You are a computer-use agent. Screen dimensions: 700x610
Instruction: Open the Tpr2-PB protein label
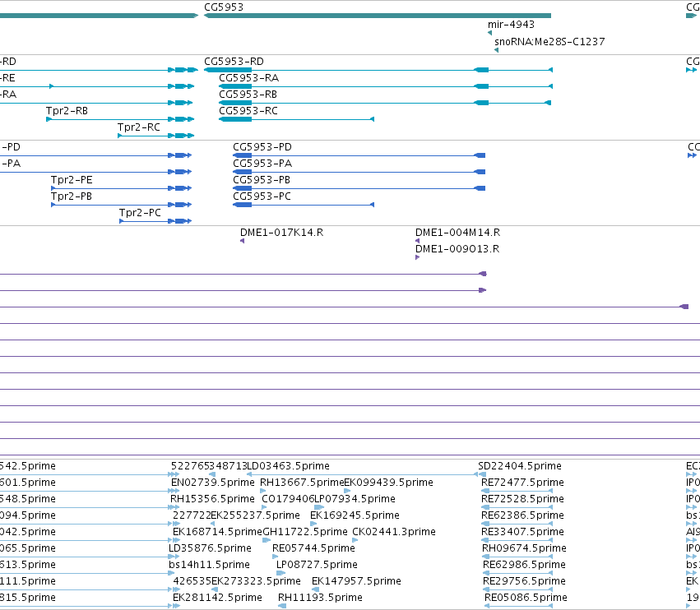point(72,196)
